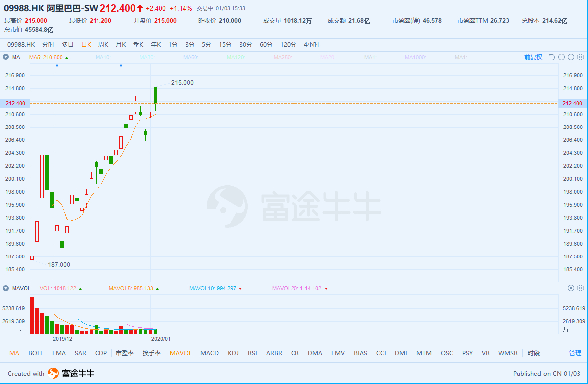The width and height of the screenshot is (588, 384).
Task: Select the SAR indicator
Action: tap(80, 353)
